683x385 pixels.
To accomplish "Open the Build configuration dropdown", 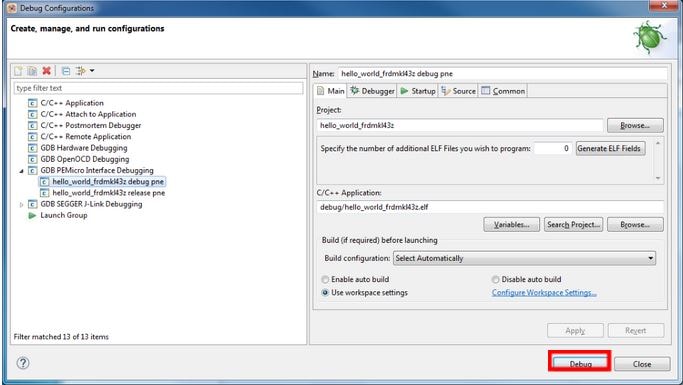I will [x=524, y=258].
